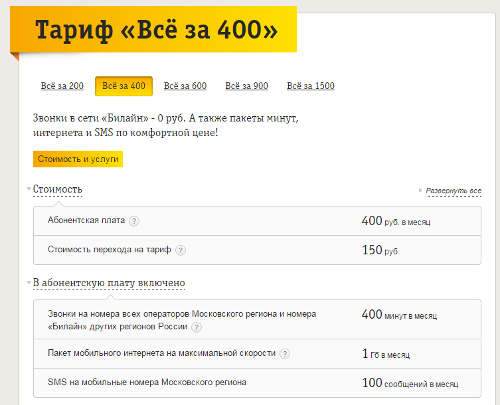The width and height of the screenshot is (500, 405).
Task: Click the SMS на мобильные номера row
Action: point(257,383)
